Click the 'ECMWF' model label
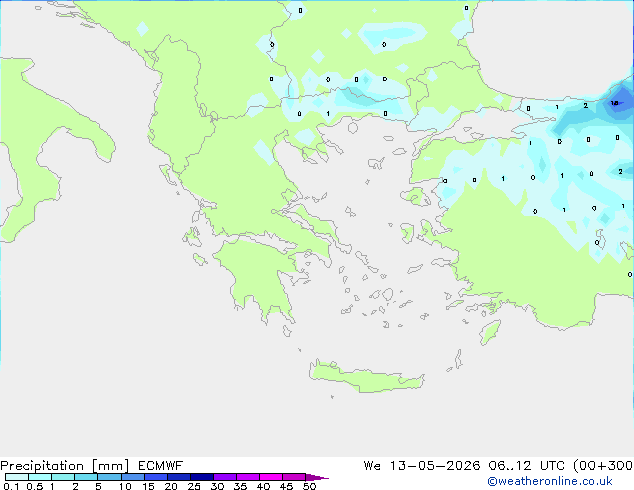 point(161,466)
